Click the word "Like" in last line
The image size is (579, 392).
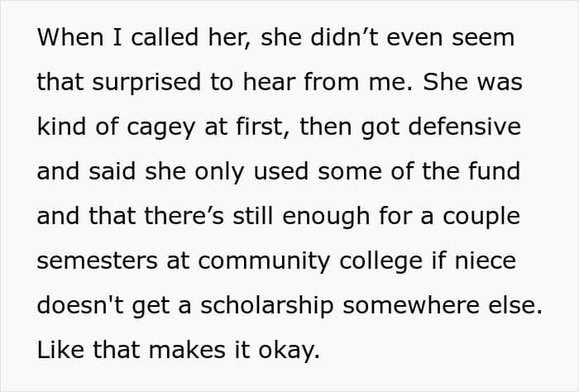[60, 350]
